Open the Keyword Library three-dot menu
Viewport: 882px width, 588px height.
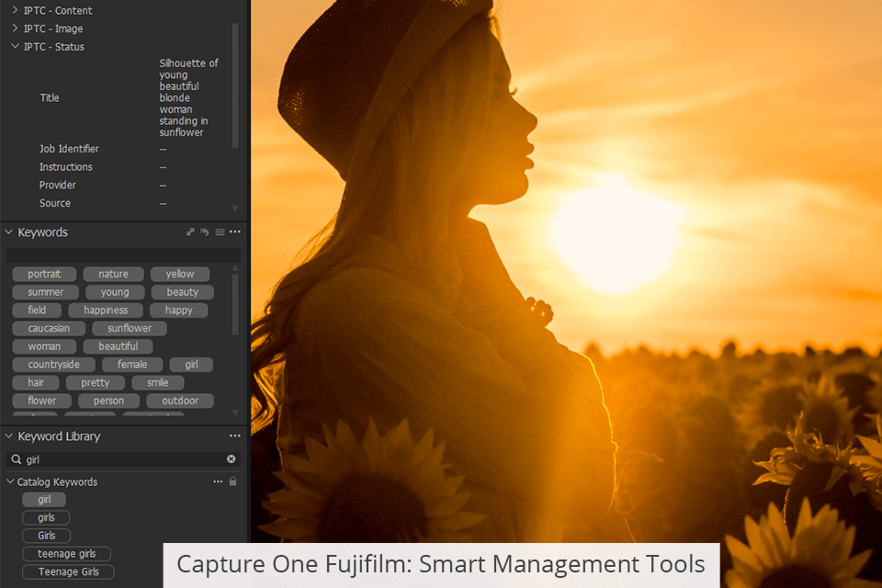[x=235, y=436]
